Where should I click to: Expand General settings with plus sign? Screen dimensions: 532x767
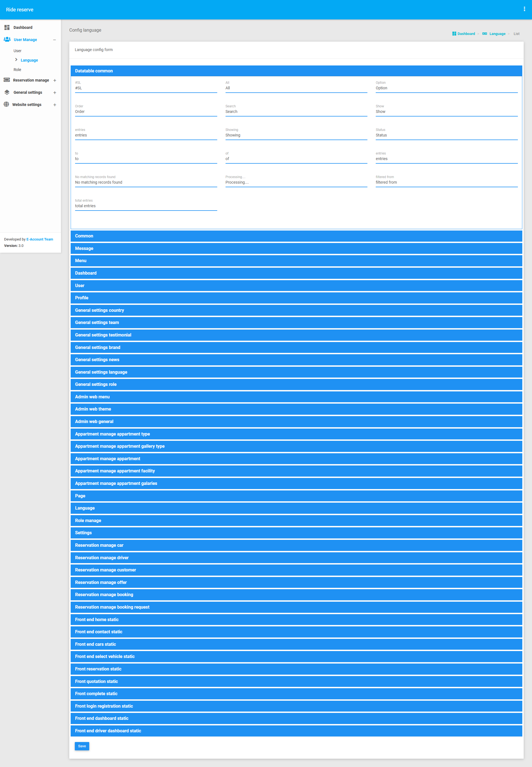click(55, 93)
